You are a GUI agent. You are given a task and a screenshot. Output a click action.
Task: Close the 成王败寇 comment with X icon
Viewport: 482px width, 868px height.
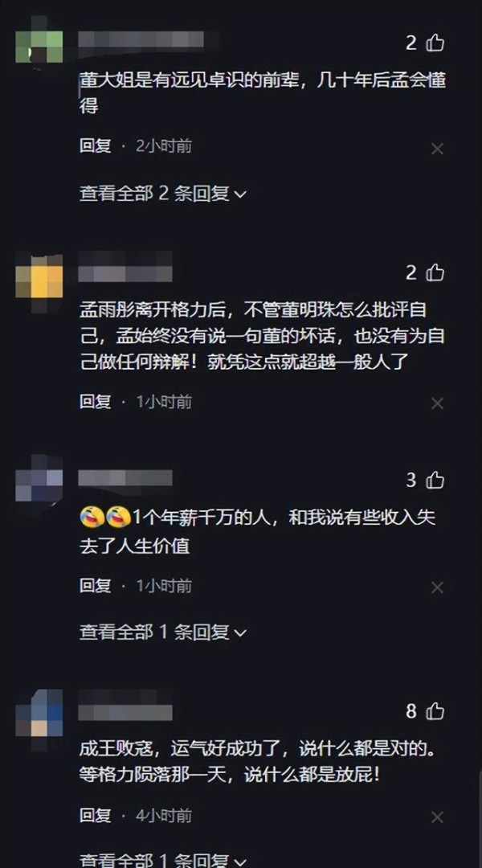(437, 817)
